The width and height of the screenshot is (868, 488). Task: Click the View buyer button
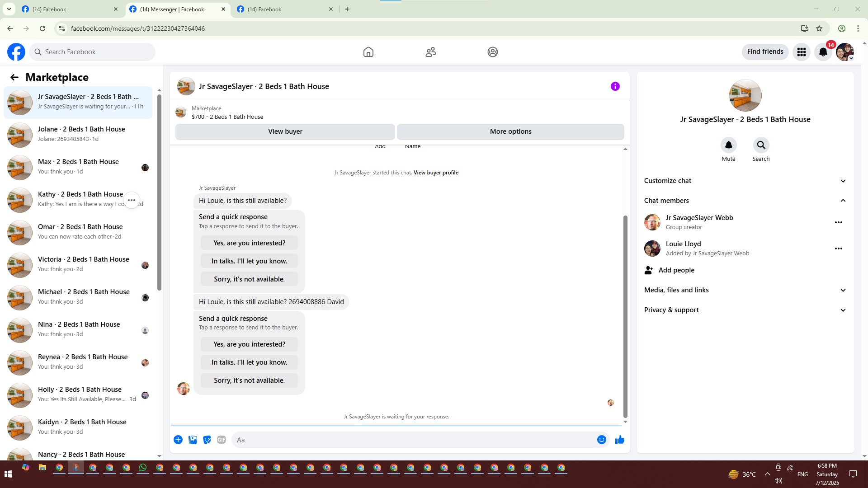point(285,131)
